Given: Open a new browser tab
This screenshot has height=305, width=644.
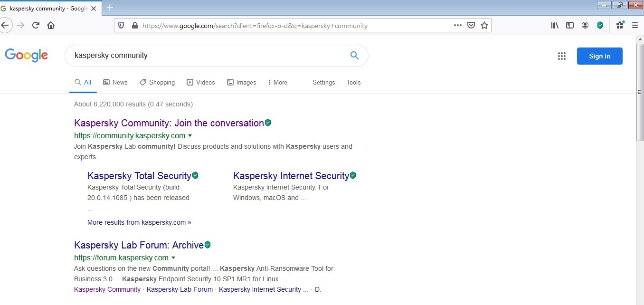Looking at the screenshot, I should pyautogui.click(x=110, y=8).
